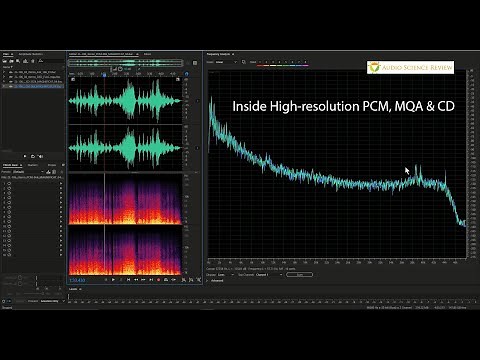Toggle auto-play speaker icon in Files panel

40,156
